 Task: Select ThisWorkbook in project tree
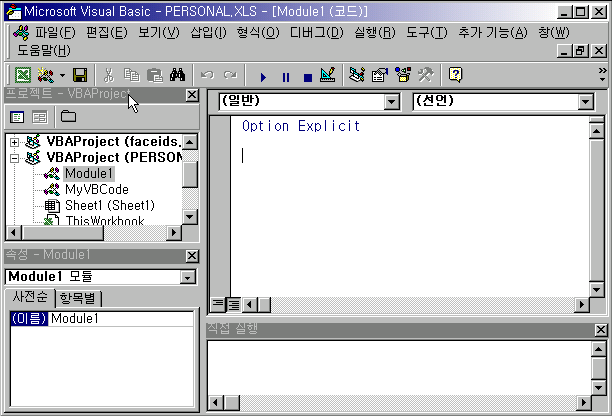(x=105, y=220)
